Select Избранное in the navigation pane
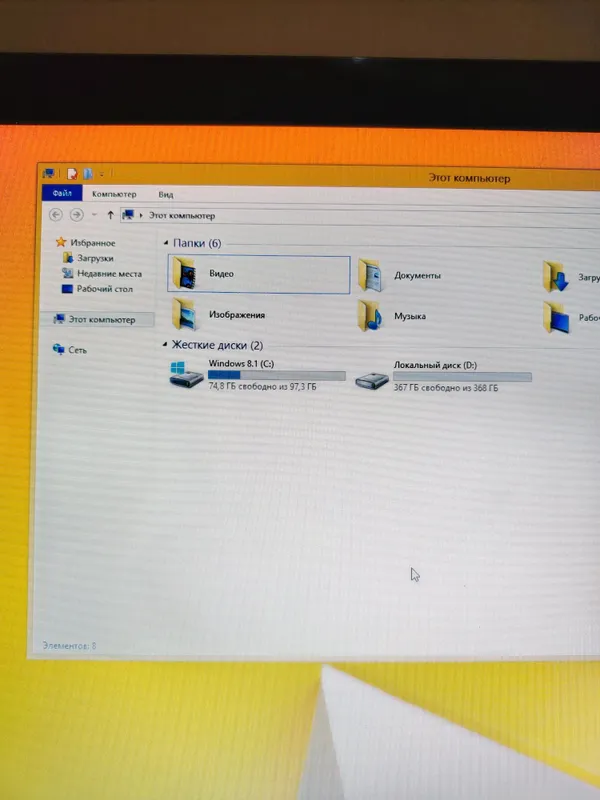600x800 pixels. click(92, 243)
